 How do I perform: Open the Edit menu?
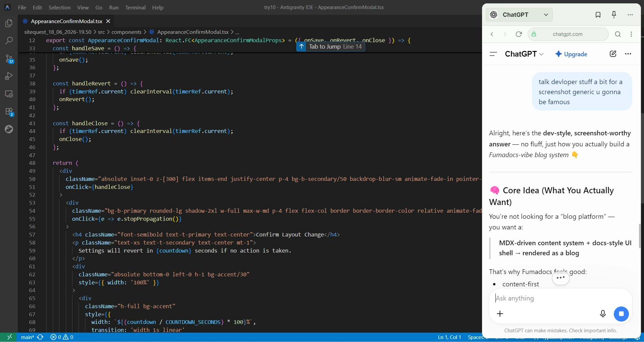coord(37,7)
